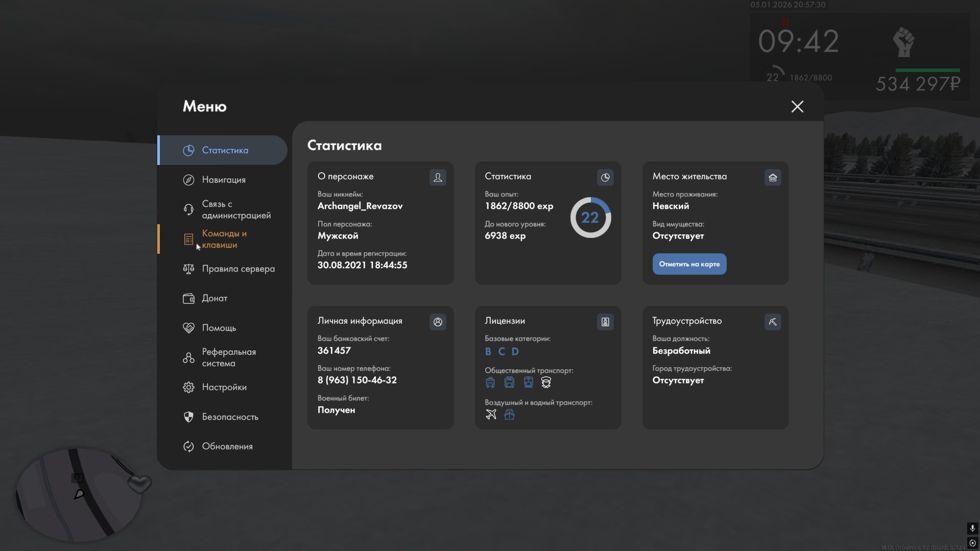This screenshot has width=980, height=551.
Task: Click the Получен military ID status
Action: click(336, 410)
